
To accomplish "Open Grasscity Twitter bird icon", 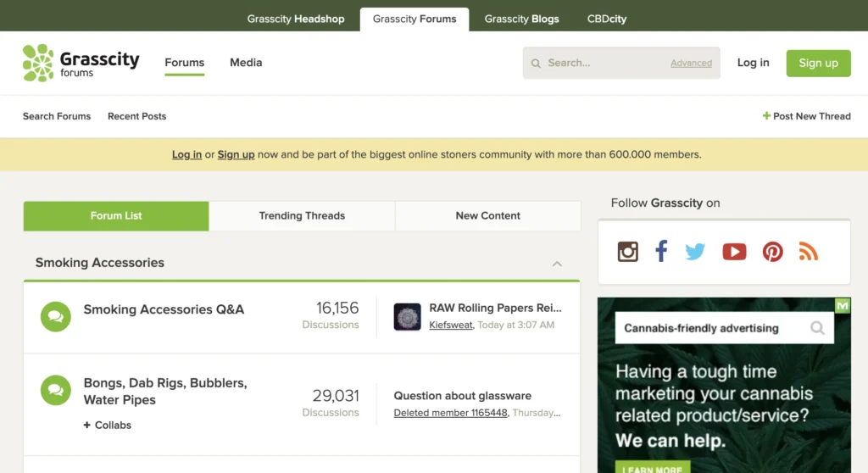I will (x=695, y=252).
